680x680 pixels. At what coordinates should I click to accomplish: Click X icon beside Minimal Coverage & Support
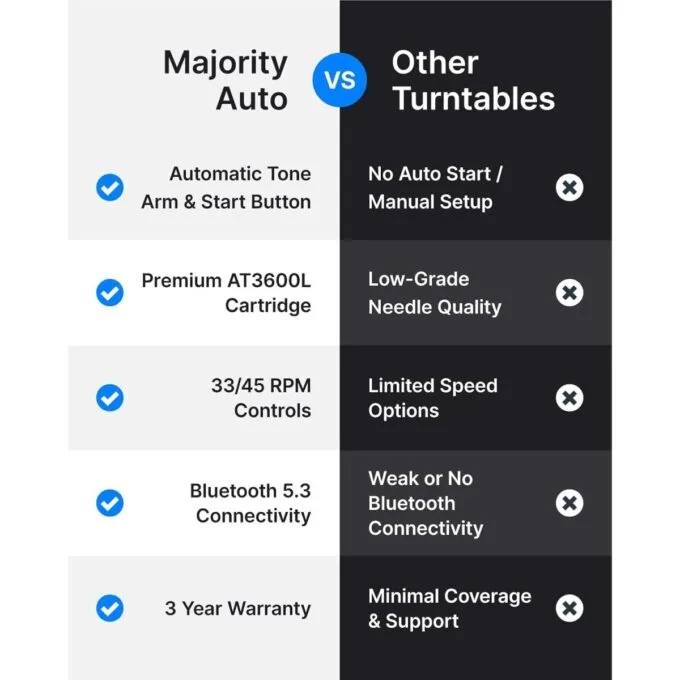(569, 608)
